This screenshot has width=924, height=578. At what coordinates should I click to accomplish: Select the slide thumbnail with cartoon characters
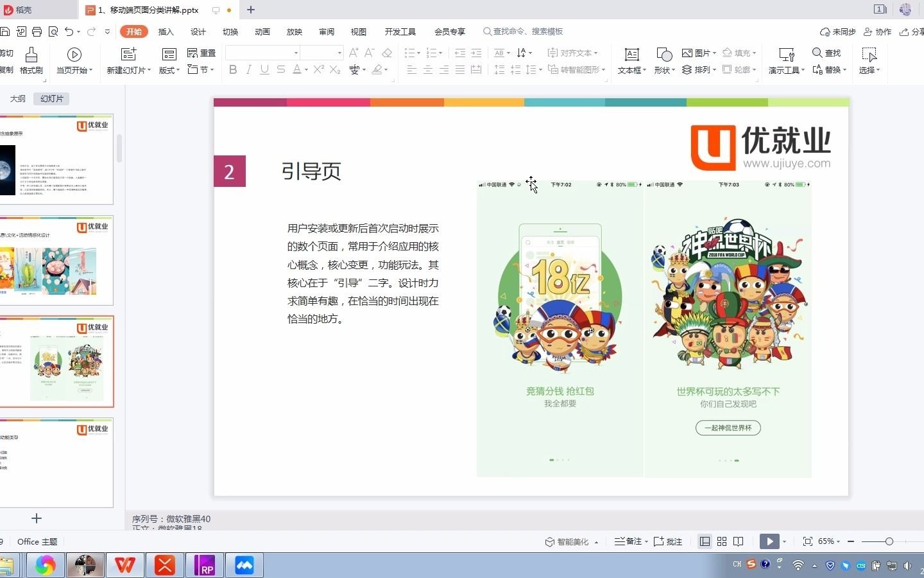click(x=56, y=361)
